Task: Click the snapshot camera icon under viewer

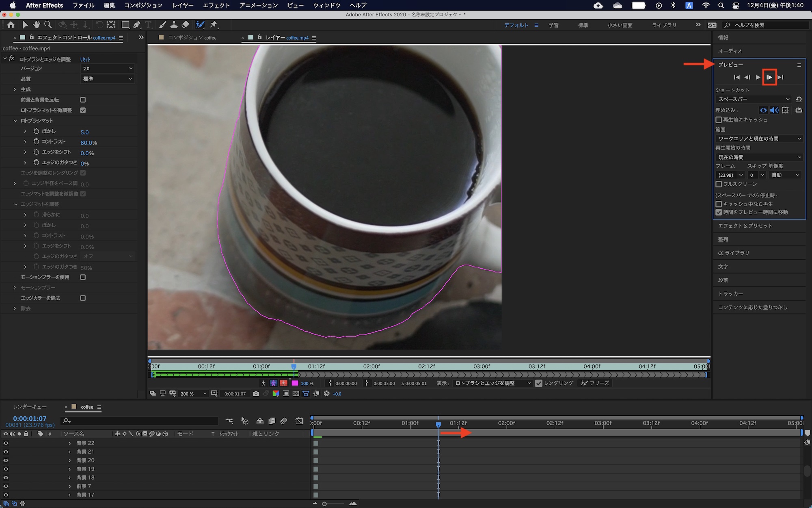Action: point(256,393)
